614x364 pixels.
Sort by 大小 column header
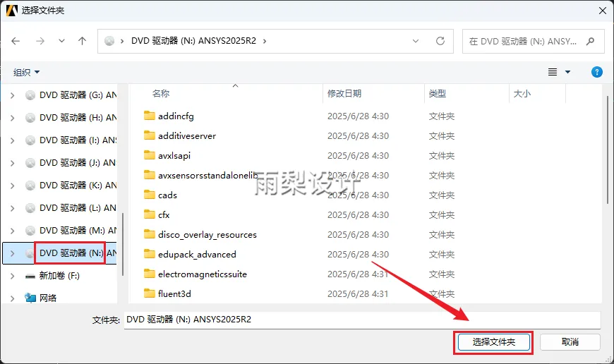click(x=522, y=94)
